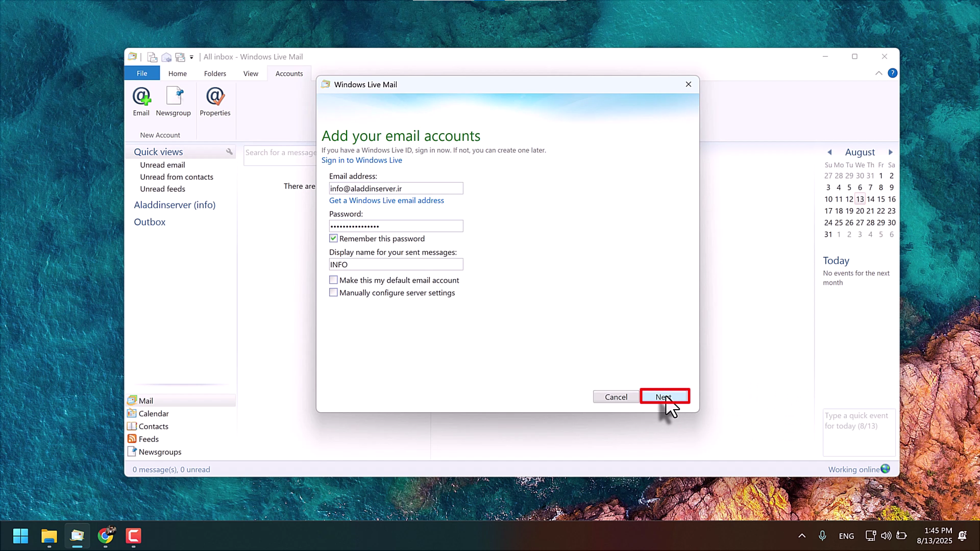Click the Display name field containing INFO

396,264
